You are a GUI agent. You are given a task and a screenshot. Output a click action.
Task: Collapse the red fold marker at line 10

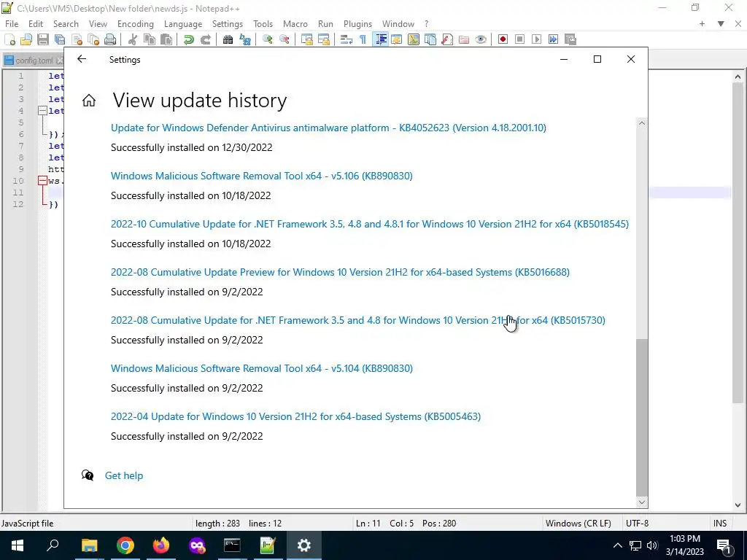pos(42,181)
